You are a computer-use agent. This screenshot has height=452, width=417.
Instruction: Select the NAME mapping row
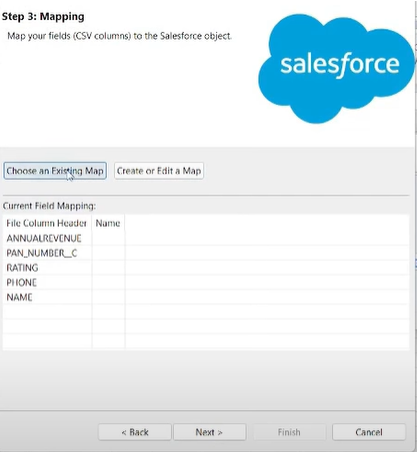click(x=206, y=297)
